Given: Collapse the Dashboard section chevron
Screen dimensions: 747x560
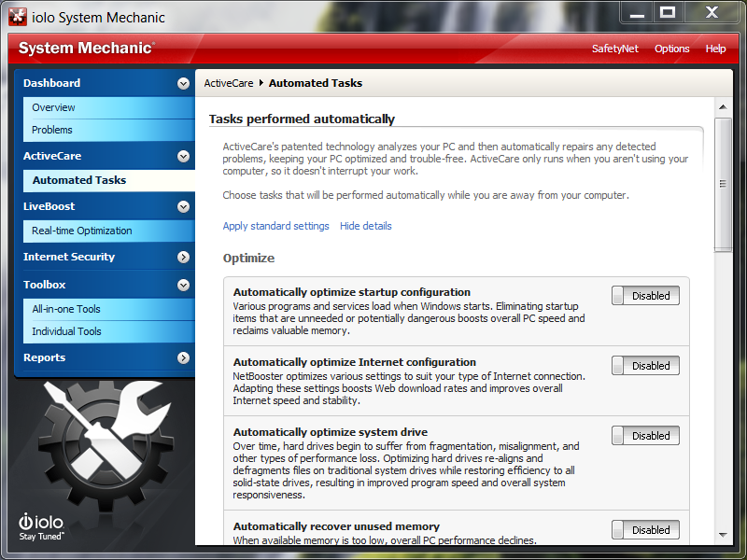Looking at the screenshot, I should coord(183,83).
